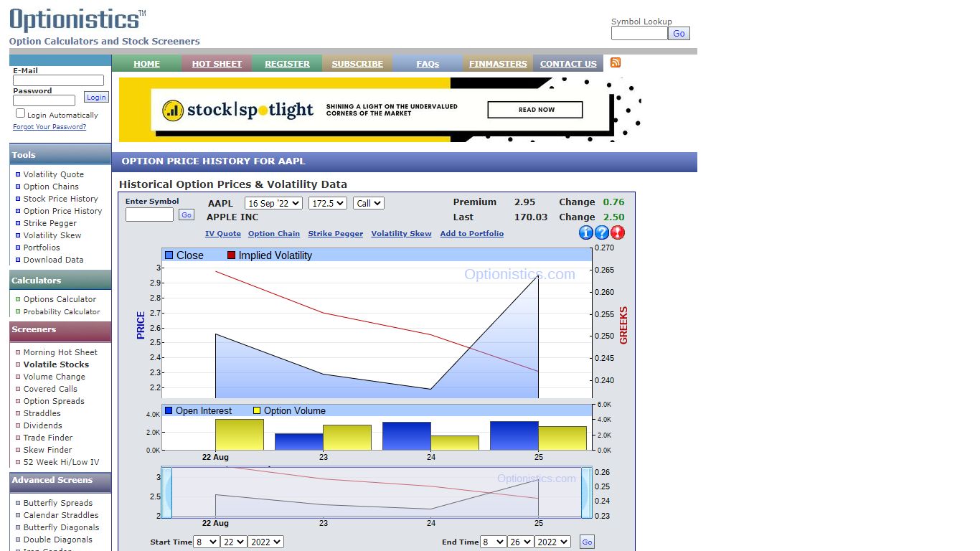Open Volatility Quote in Tools sidebar
The width and height of the screenshot is (980, 551).
point(54,174)
